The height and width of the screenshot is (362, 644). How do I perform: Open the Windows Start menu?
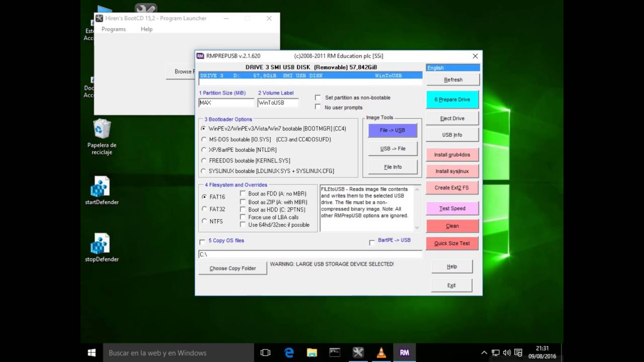tap(92, 353)
